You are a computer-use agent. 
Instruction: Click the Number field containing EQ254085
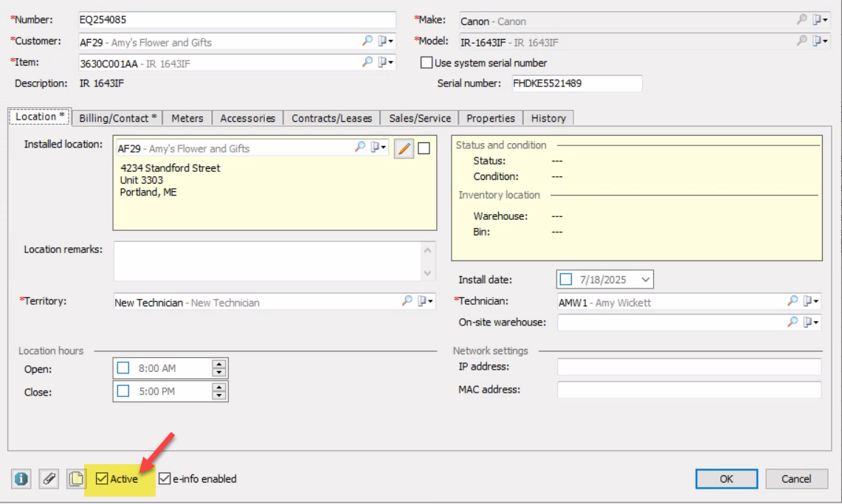(237, 20)
